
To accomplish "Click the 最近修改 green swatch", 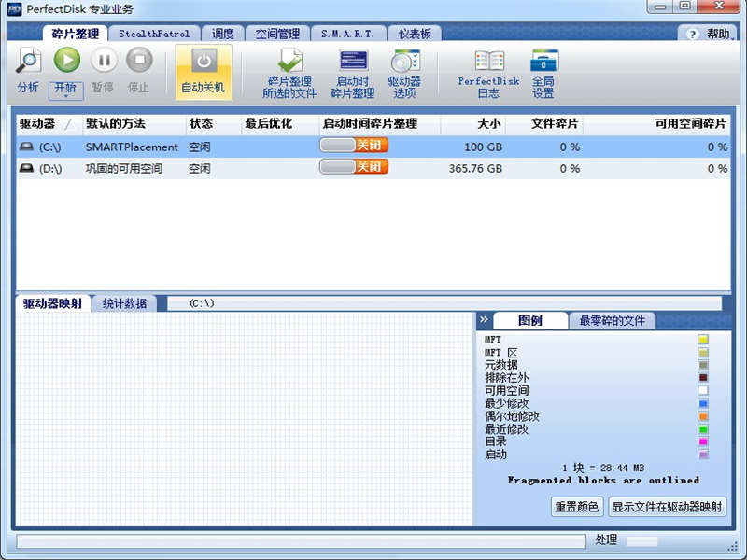I will (x=703, y=429).
